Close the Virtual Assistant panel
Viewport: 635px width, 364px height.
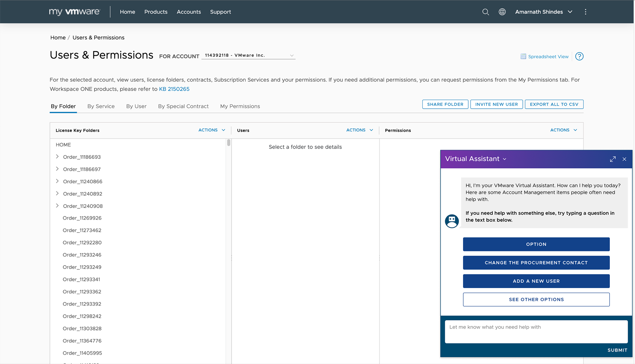[x=624, y=159]
